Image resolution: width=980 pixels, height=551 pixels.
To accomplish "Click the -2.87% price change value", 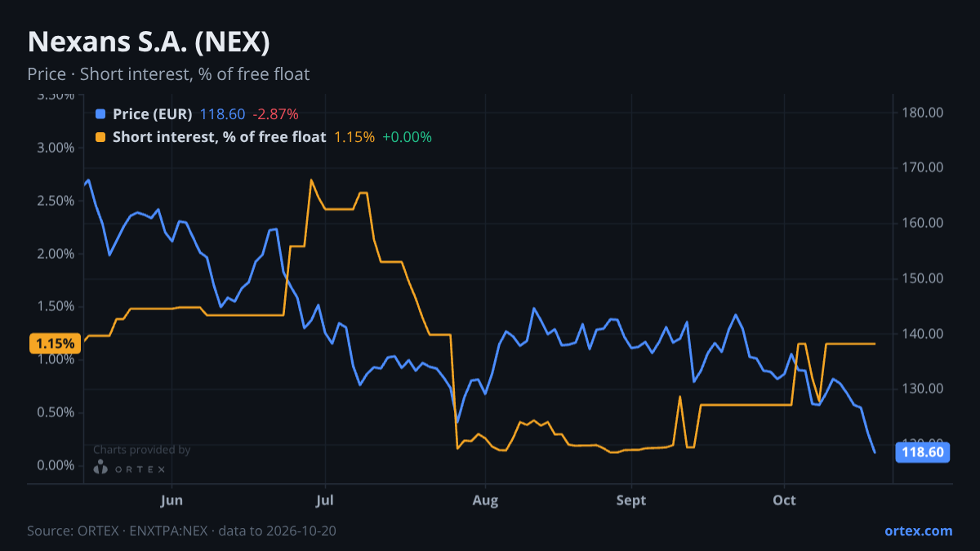I will (276, 114).
